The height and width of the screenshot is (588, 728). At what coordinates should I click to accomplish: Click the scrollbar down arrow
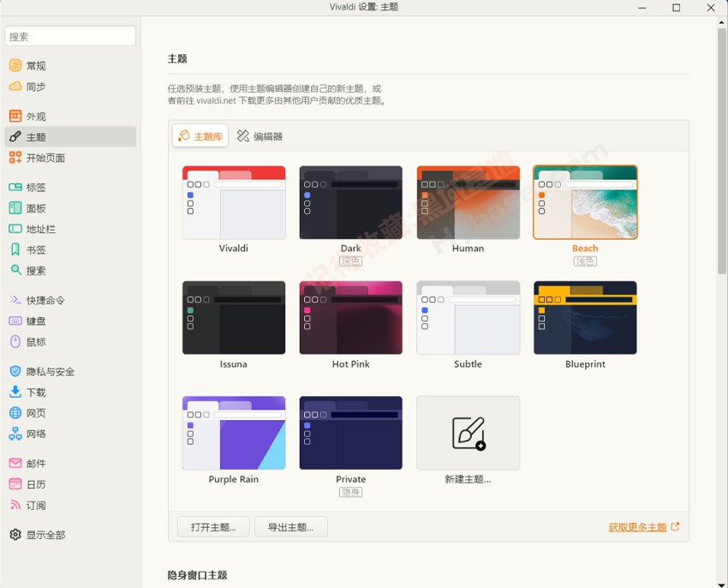(x=722, y=585)
